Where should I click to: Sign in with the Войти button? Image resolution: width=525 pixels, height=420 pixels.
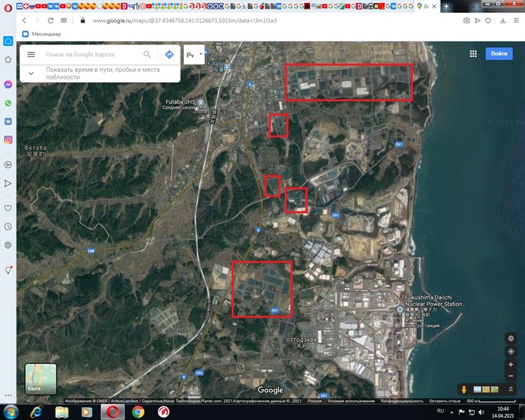tap(499, 53)
